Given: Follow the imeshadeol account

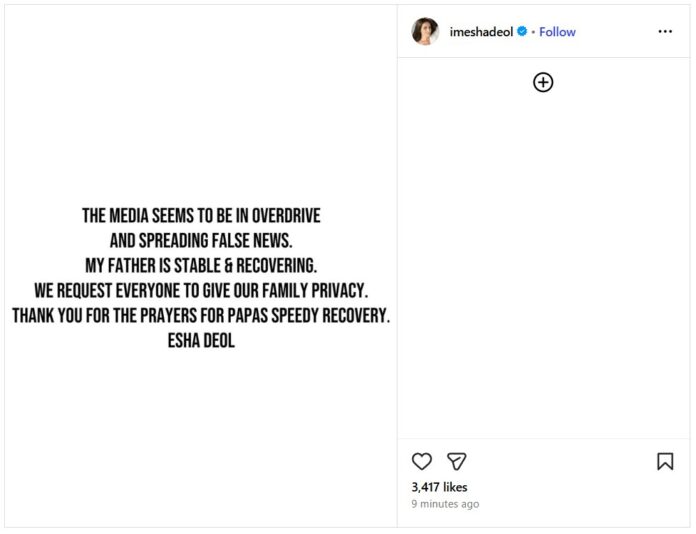Looking at the screenshot, I should coord(557,32).
